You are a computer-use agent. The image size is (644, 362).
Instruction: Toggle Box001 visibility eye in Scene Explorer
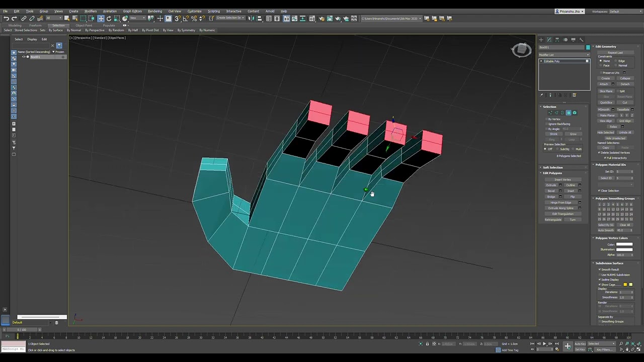click(x=24, y=57)
